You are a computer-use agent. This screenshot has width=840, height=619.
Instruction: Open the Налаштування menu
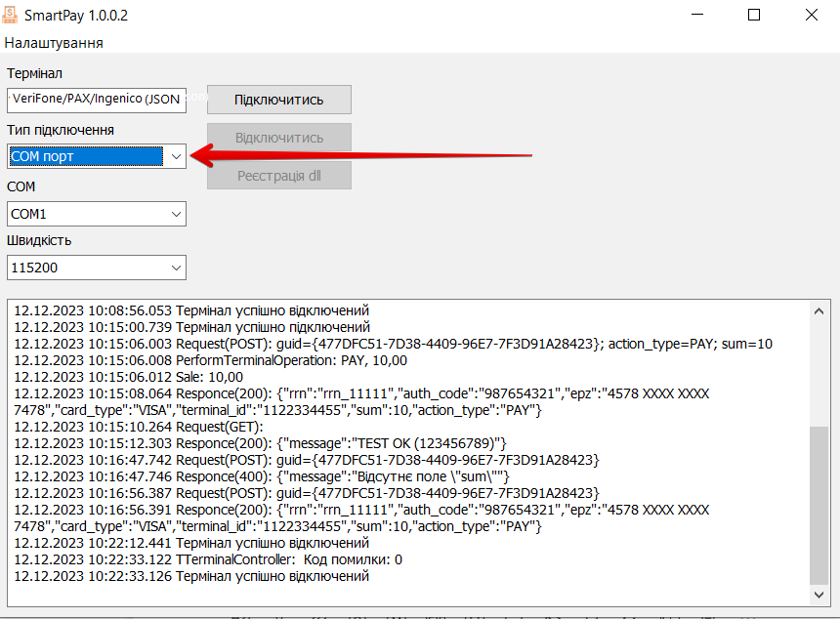tap(54, 43)
